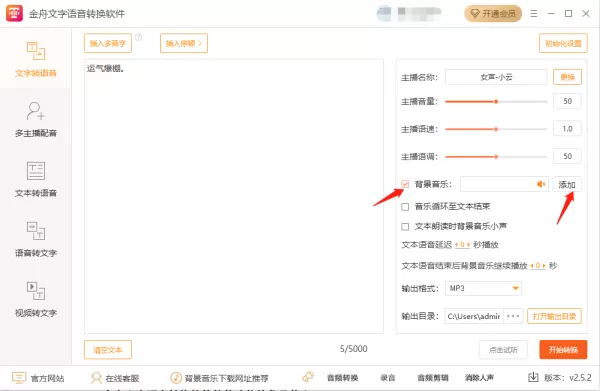Enable the 音乐循环至文本结束 checkbox
The image size is (600, 391).
tap(405, 207)
